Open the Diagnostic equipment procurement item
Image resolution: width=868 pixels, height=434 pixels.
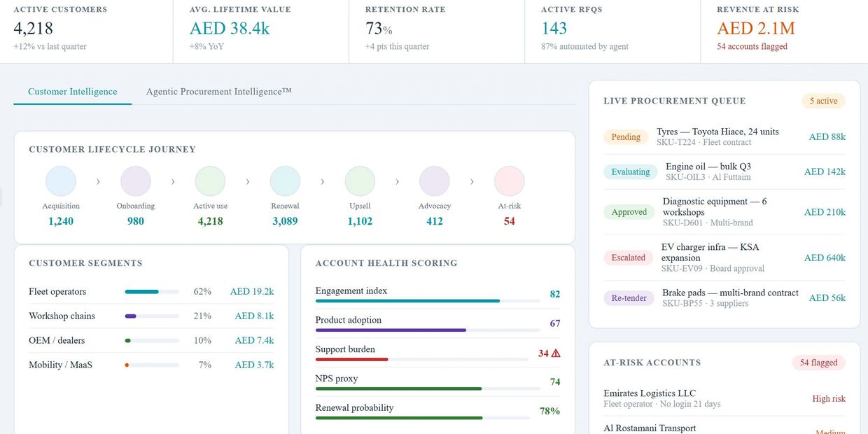click(x=724, y=212)
